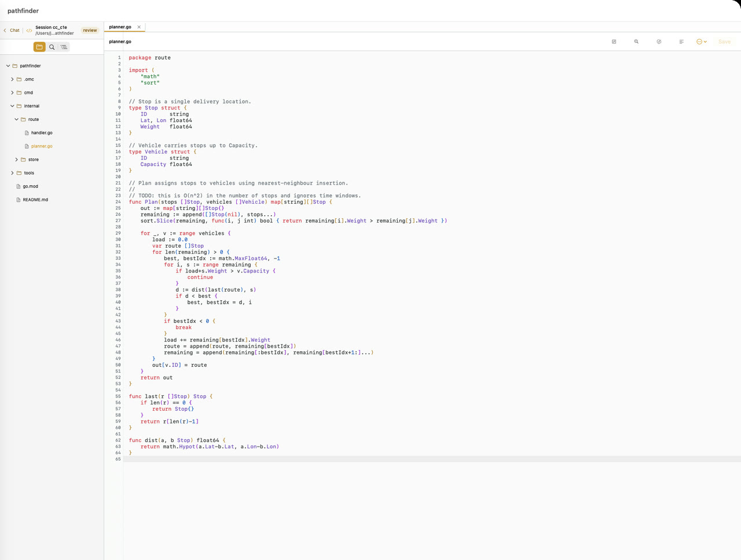Screen dimensions: 741x560
Task: Click the internal folder icon
Action: (19, 106)
